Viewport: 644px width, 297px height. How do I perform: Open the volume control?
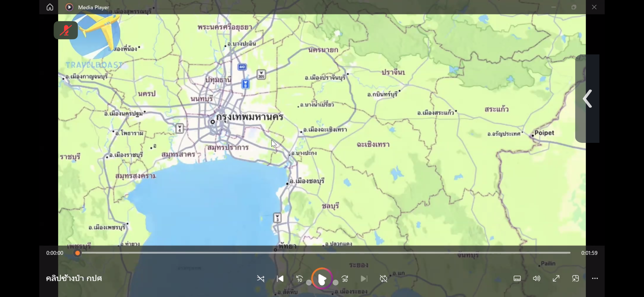click(536, 279)
